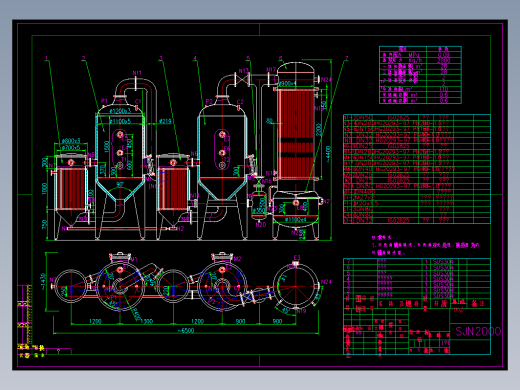Select the ~6500 overall length dimension

186,330
